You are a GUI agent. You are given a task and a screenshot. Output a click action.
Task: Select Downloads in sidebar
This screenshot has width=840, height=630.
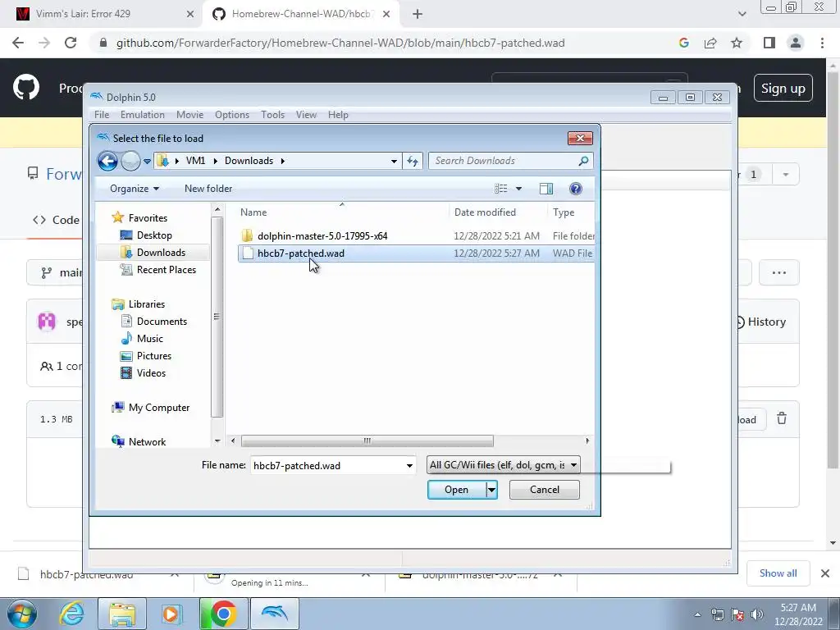[x=161, y=253]
